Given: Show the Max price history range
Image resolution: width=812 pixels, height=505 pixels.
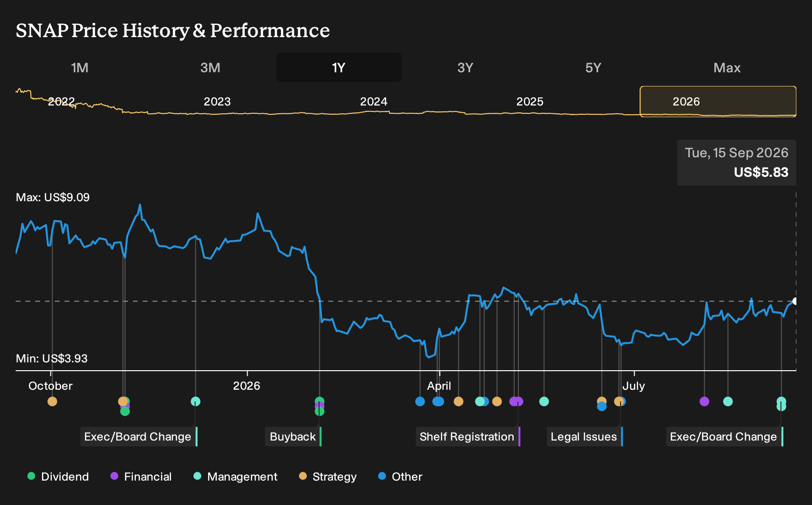Looking at the screenshot, I should [x=727, y=67].
